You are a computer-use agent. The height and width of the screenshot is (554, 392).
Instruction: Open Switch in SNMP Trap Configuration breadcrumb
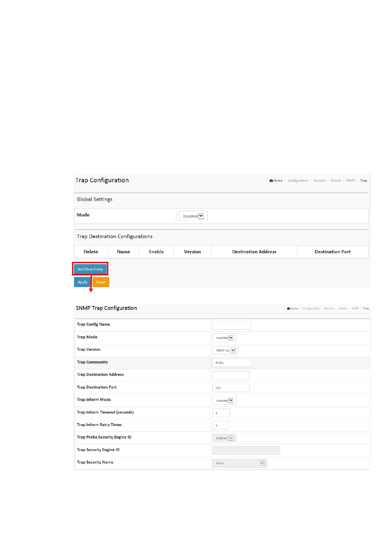(343, 309)
